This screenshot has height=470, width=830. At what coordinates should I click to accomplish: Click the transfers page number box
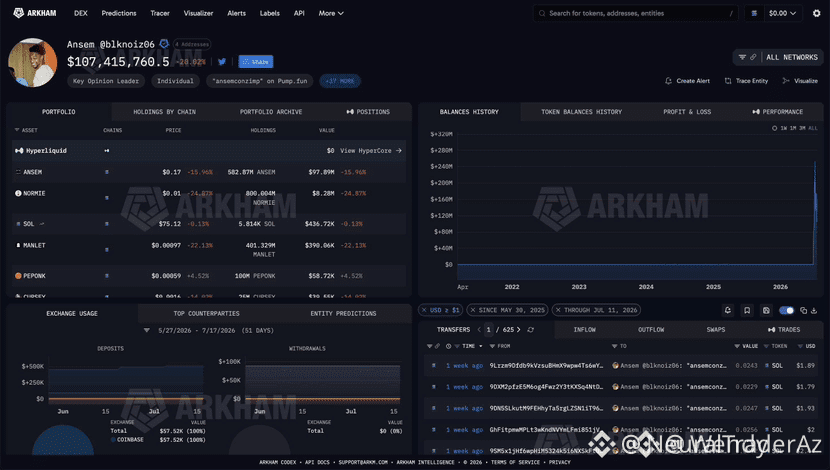coord(489,330)
